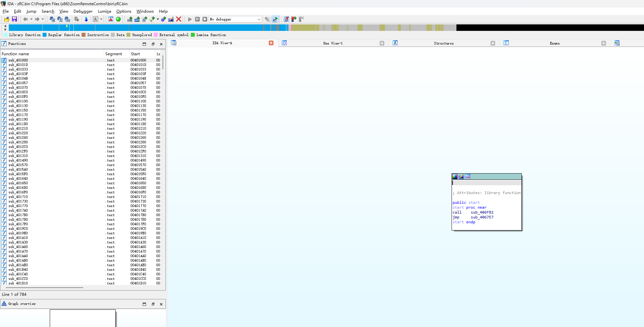The image size is (644, 327).
Task: Click the green circle toolbar icon
Action: (x=118, y=19)
